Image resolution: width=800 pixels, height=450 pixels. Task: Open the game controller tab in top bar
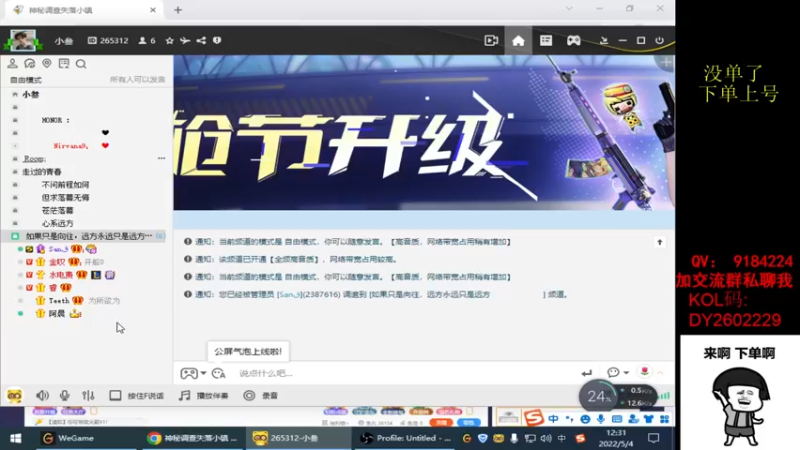tap(573, 40)
